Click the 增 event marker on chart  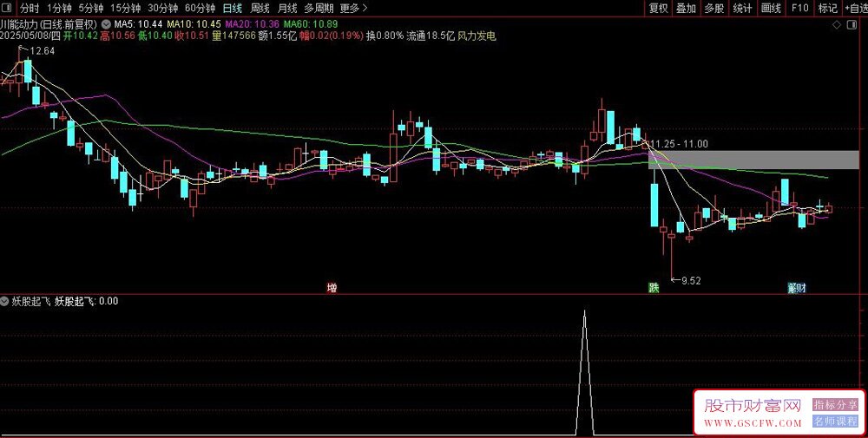[332, 288]
